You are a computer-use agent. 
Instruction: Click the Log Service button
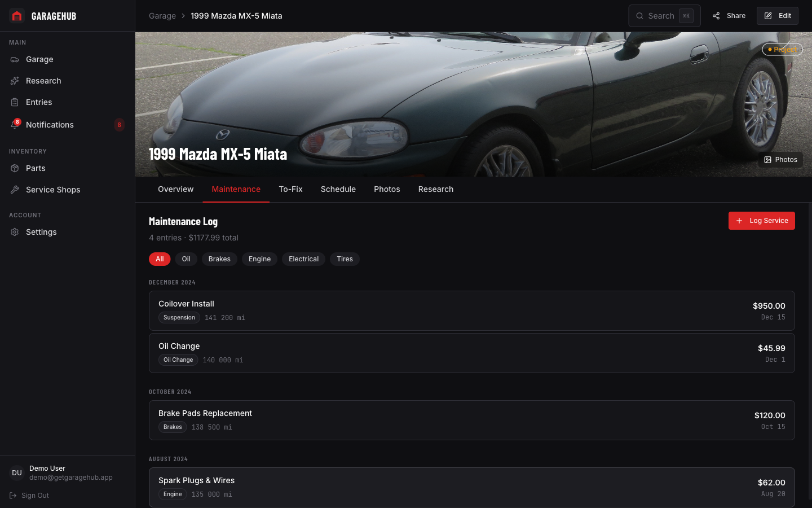click(x=762, y=221)
